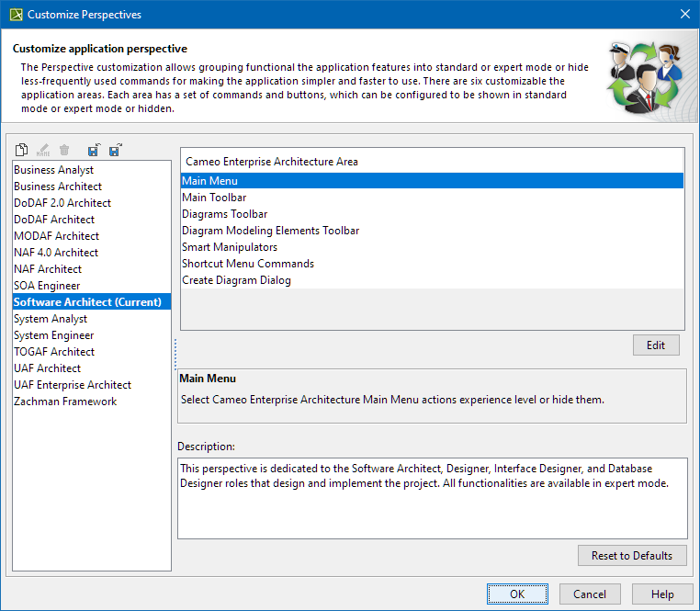The height and width of the screenshot is (611, 700).
Task: Select the TOGAF Architect perspective
Action: [92, 352]
